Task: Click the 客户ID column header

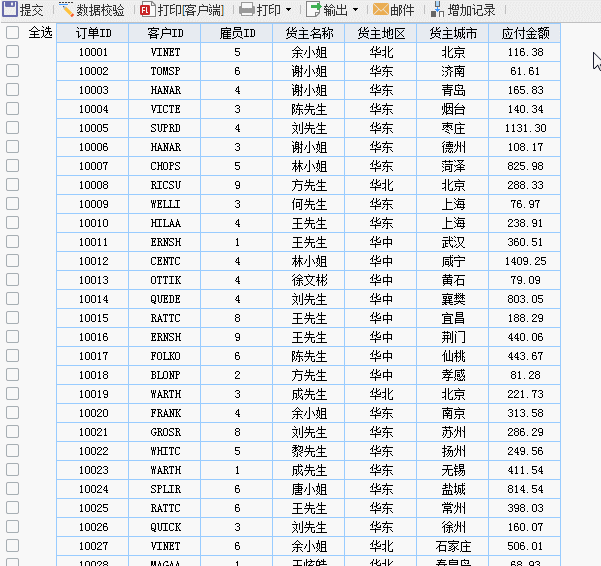Action: coord(165,33)
